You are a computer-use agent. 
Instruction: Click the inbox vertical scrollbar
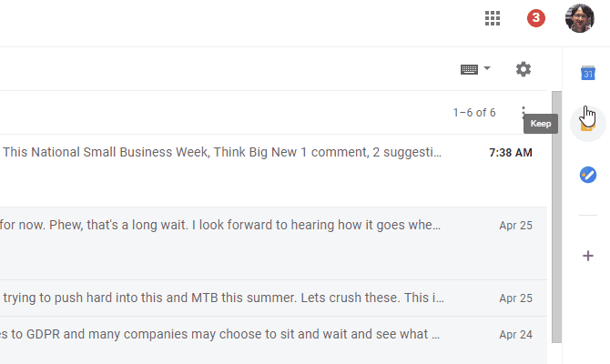tap(555, 209)
